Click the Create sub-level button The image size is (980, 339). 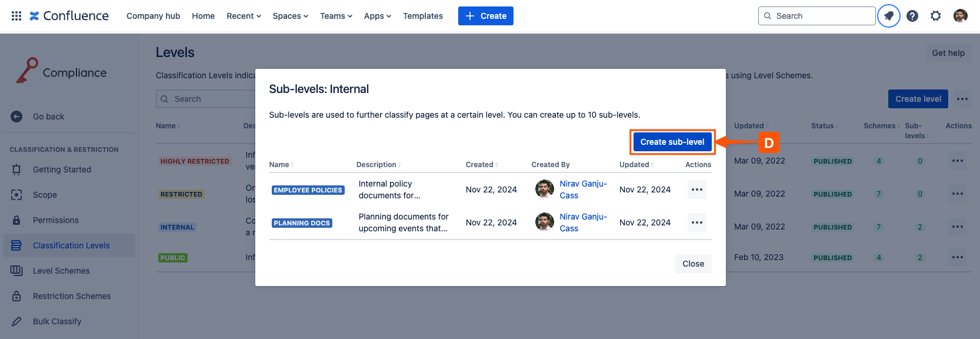(x=672, y=142)
